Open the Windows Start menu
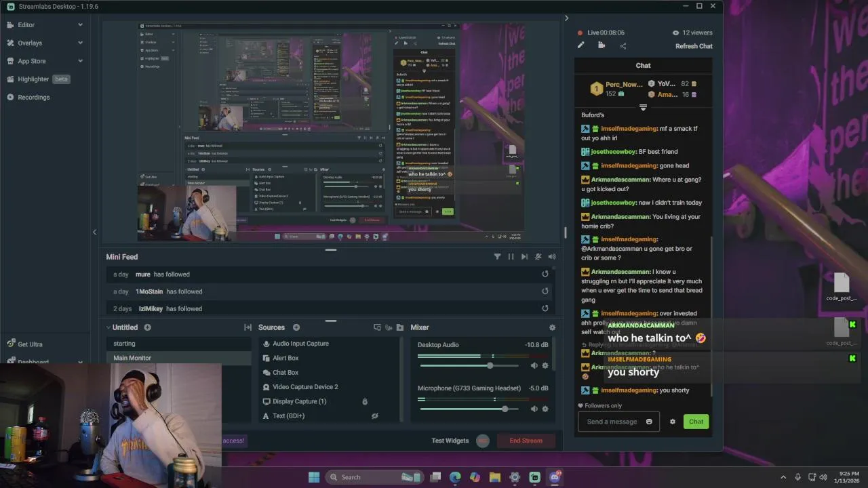 coord(314,477)
